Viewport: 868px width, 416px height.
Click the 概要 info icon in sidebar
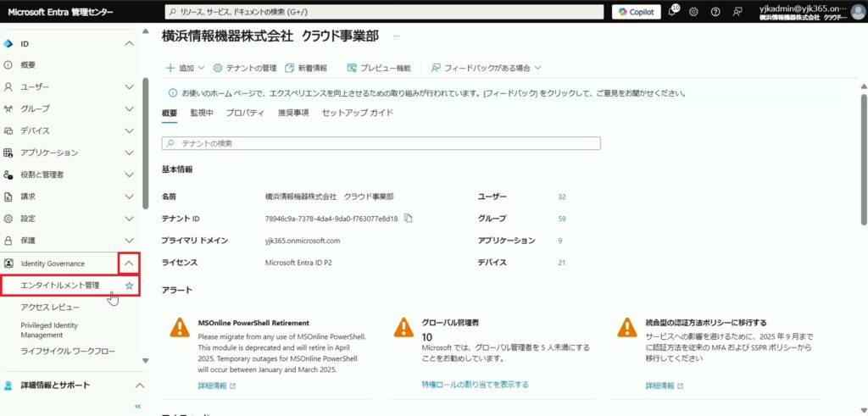[8, 64]
